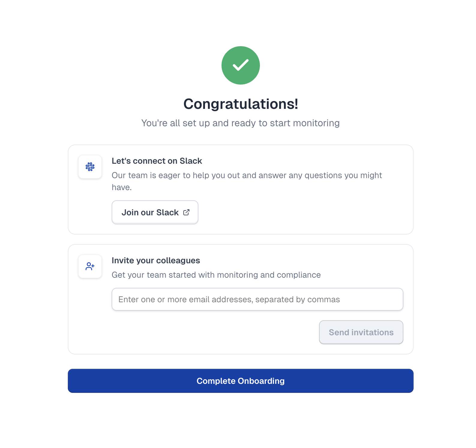The width and height of the screenshot is (476, 448).
Task: Click the Slack logo icon
Action: [x=90, y=167]
